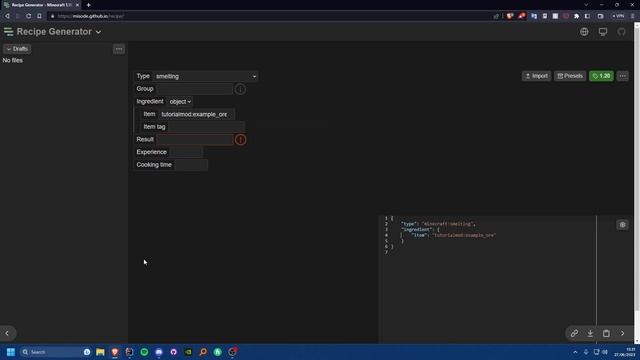Image resolution: width=640 pixels, height=360 pixels.
Task: Open the tab search chevron
Action: (586, 5)
